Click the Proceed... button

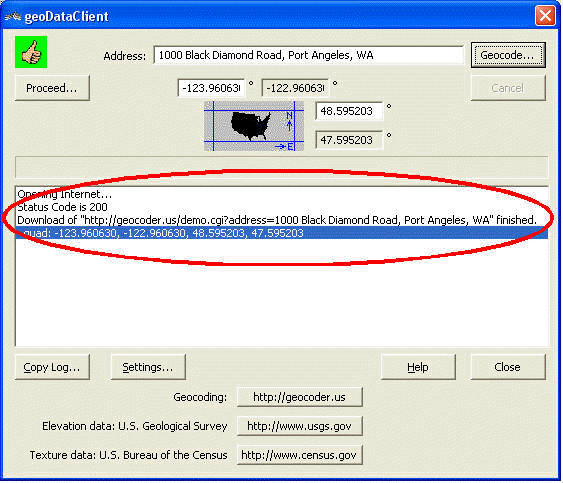pyautogui.click(x=52, y=88)
